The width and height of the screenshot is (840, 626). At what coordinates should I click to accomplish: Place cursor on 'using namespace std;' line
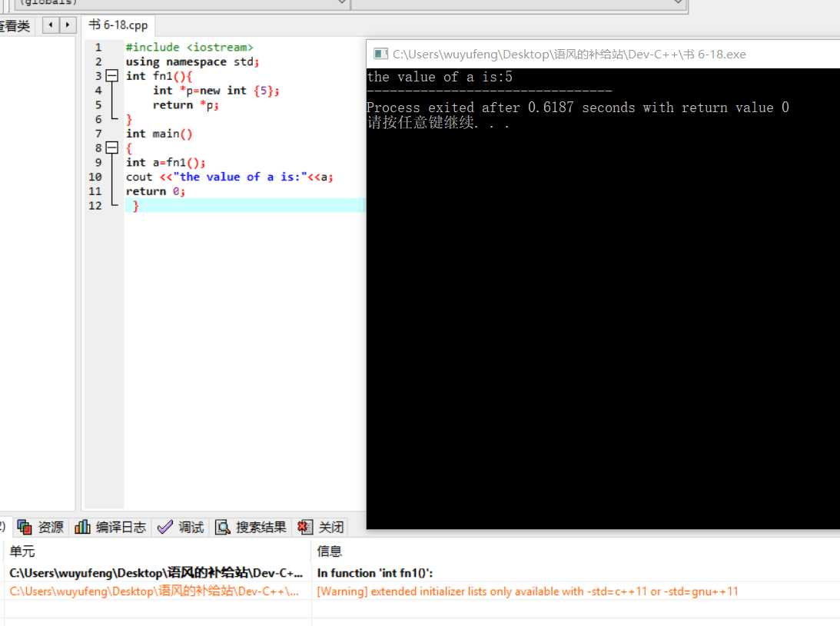pos(192,61)
